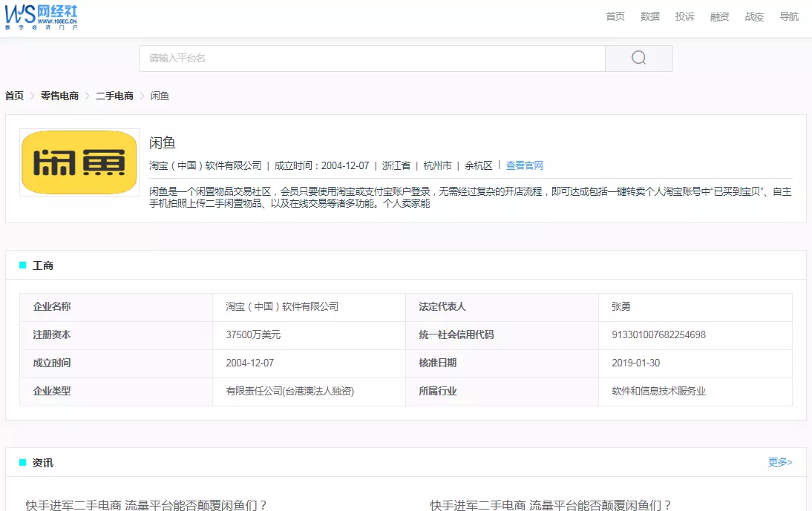
Task: Click the 法定代表人 table label
Action: click(442, 307)
